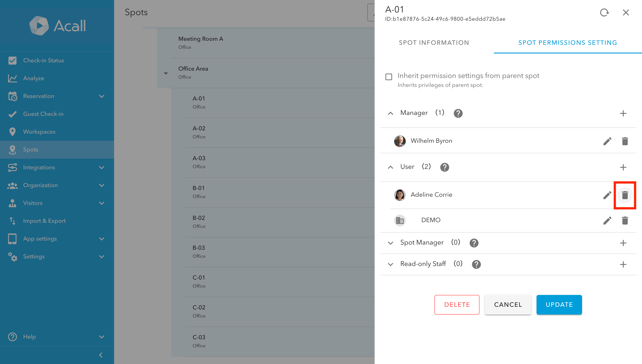642x364 pixels.
Task: Expand the Read-only Staff section
Action: 390,264
